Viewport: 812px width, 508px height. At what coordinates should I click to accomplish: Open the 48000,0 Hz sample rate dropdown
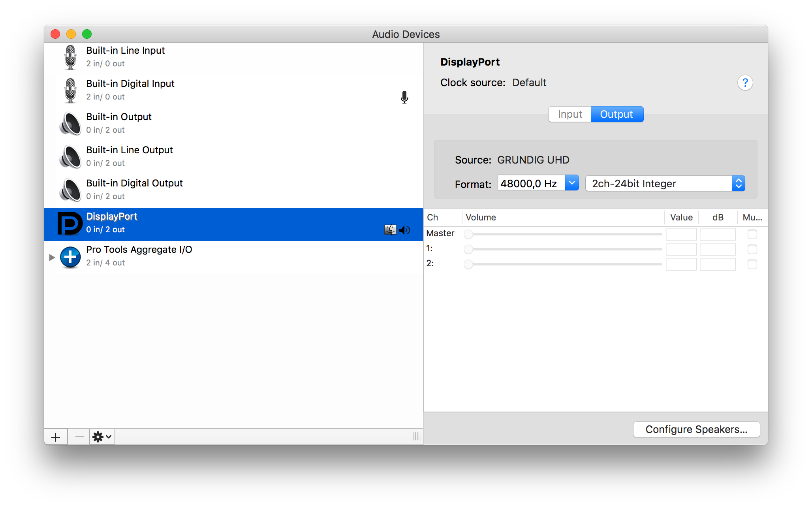point(571,183)
